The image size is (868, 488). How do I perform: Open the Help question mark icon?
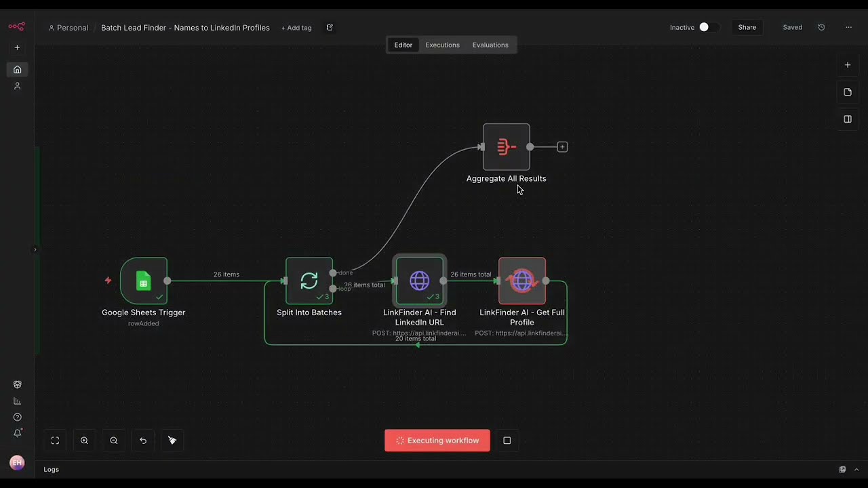17,417
